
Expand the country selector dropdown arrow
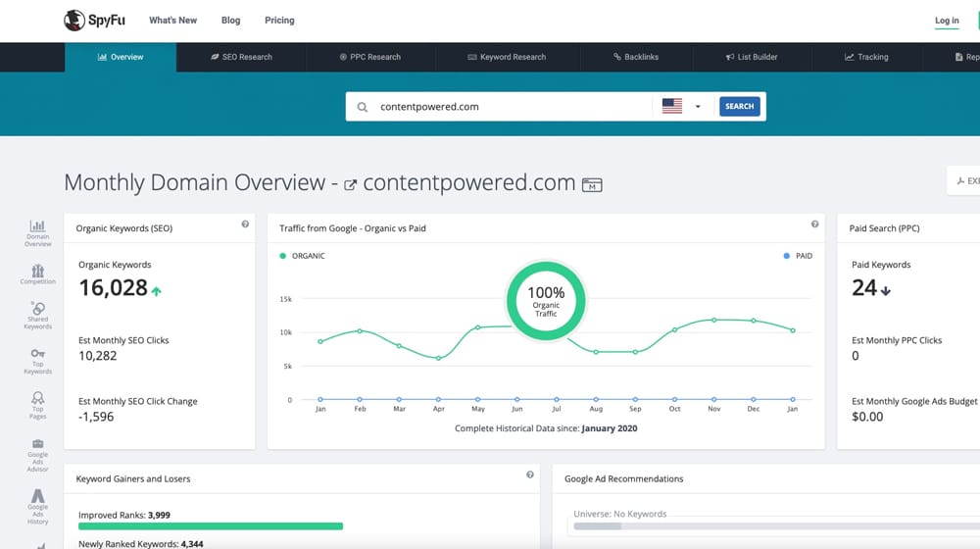pyautogui.click(x=698, y=107)
